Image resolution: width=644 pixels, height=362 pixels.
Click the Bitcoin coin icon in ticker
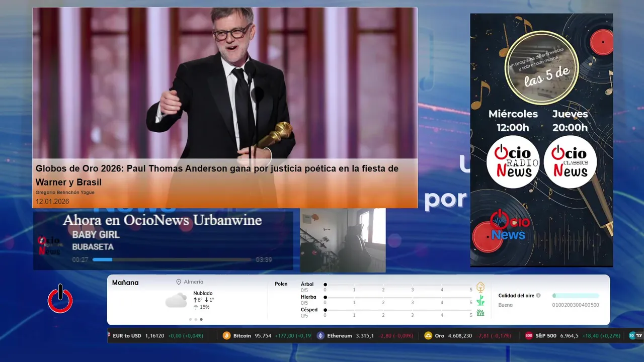click(226, 336)
